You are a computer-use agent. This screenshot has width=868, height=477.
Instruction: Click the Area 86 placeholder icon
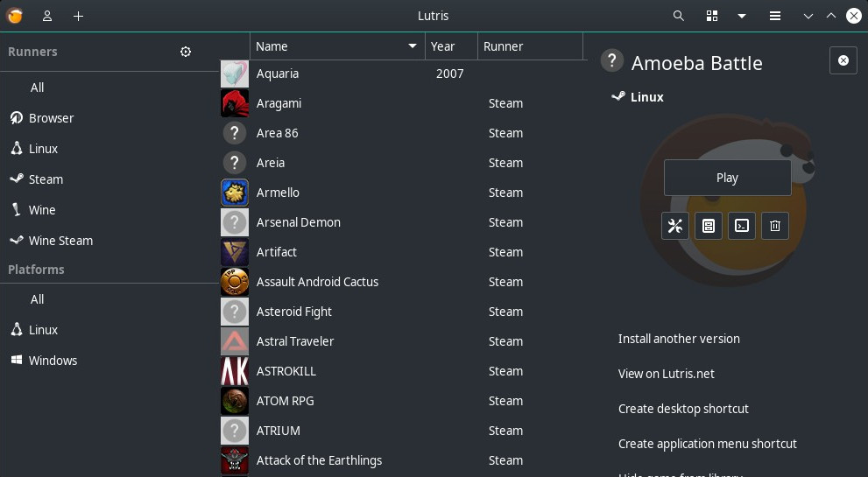(x=235, y=133)
